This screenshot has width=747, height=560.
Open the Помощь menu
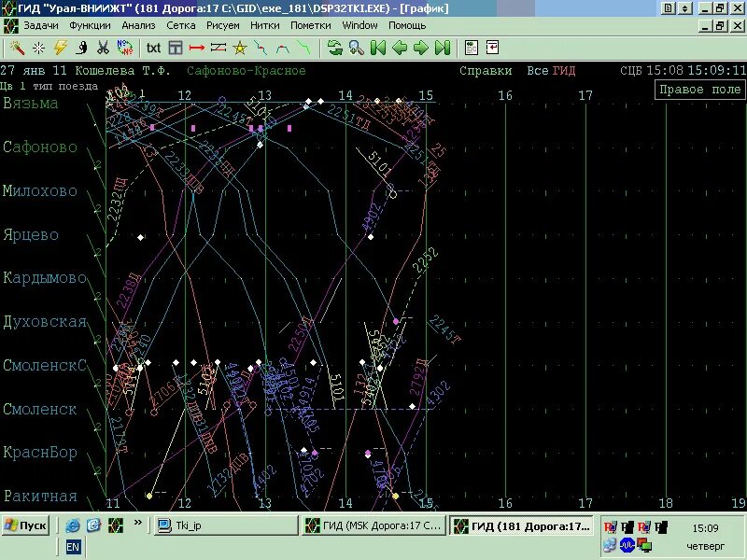(x=407, y=26)
